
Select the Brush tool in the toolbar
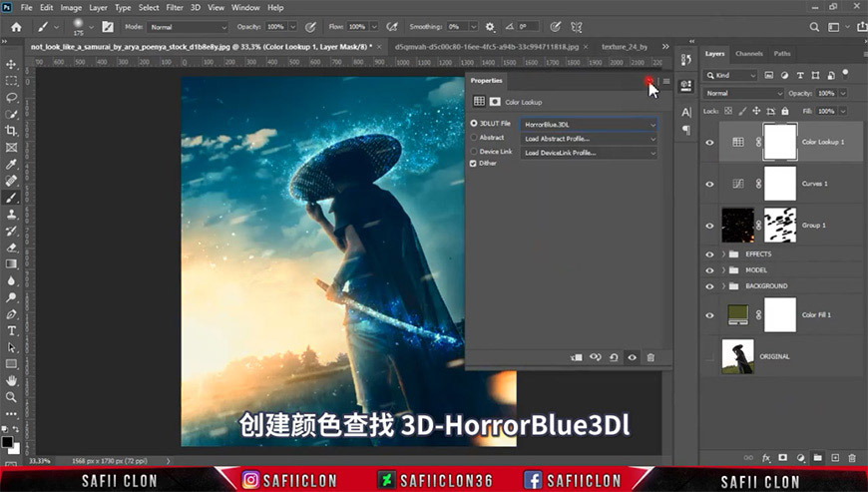[11, 198]
